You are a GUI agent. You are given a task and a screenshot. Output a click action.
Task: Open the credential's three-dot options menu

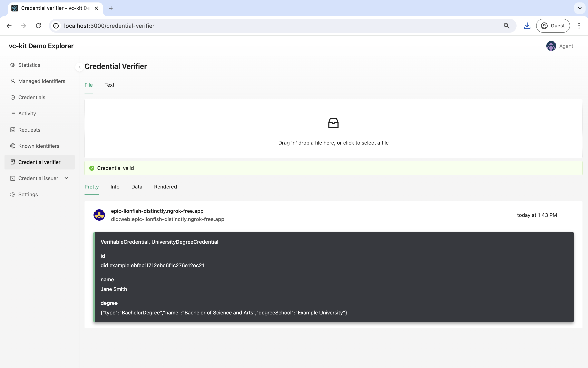(565, 215)
